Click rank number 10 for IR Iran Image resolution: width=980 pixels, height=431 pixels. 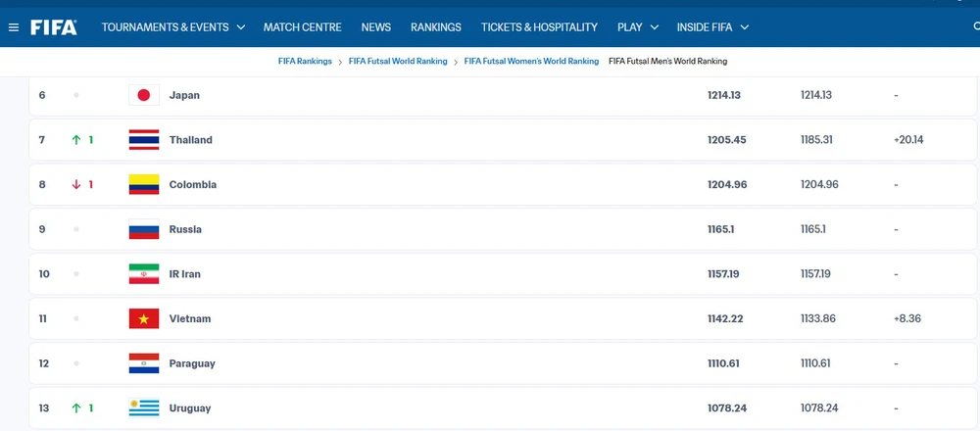(x=44, y=274)
